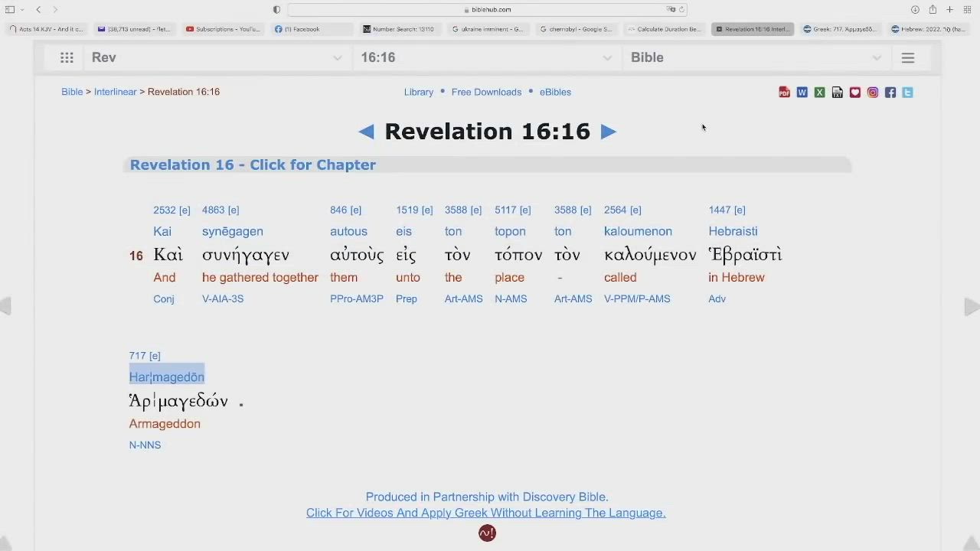This screenshot has height=551, width=980.
Task: Open the apps grid icon beside Rev
Action: pos(67,57)
